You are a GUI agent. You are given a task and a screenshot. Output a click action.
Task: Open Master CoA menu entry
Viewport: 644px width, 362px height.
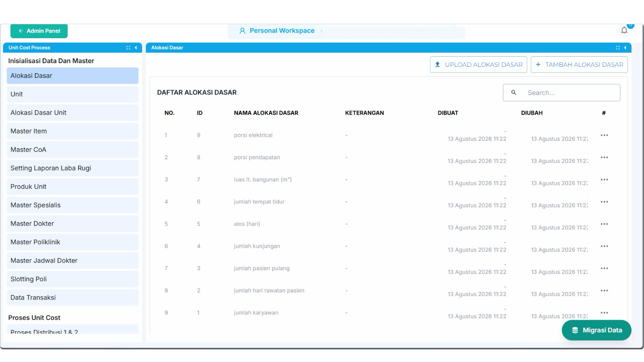[x=72, y=150]
